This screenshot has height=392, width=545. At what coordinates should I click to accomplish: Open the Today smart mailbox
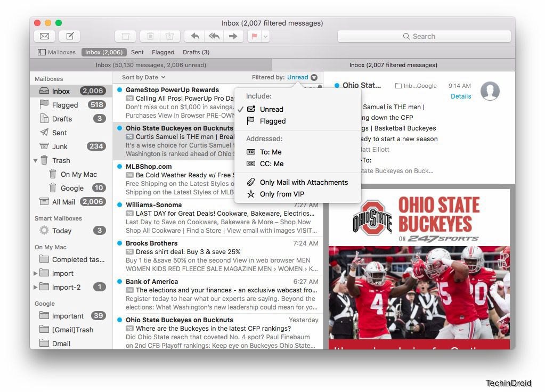[x=71, y=231]
